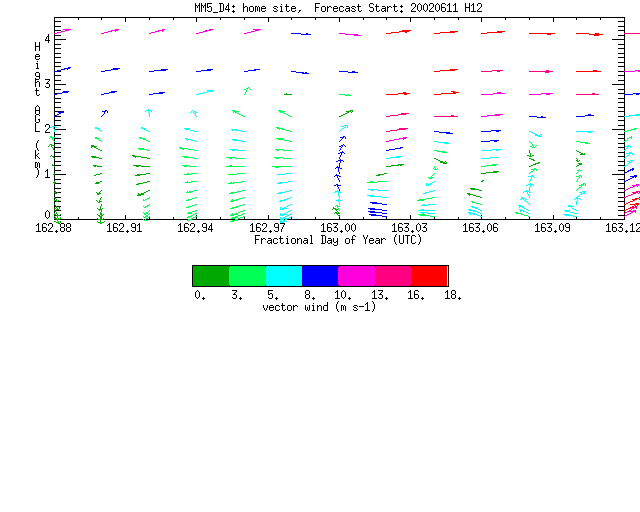Click the dark green 0–3 color swatch

click(211, 276)
